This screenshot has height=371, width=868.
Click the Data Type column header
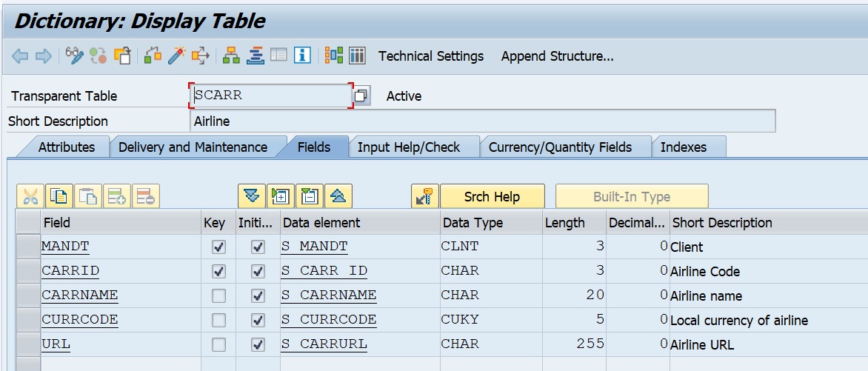pyautogui.click(x=491, y=223)
